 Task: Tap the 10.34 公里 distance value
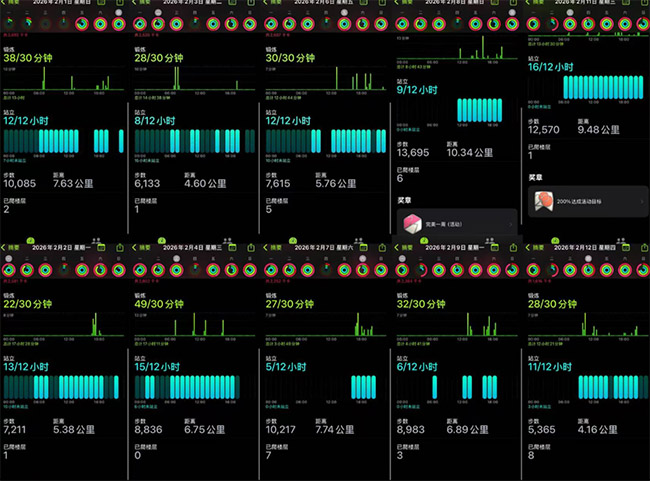click(x=471, y=151)
